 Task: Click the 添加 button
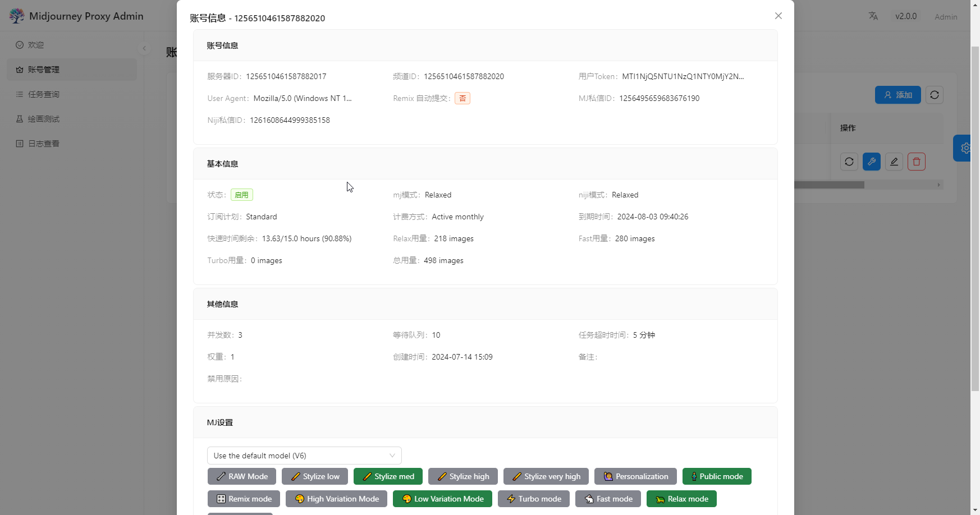point(898,95)
